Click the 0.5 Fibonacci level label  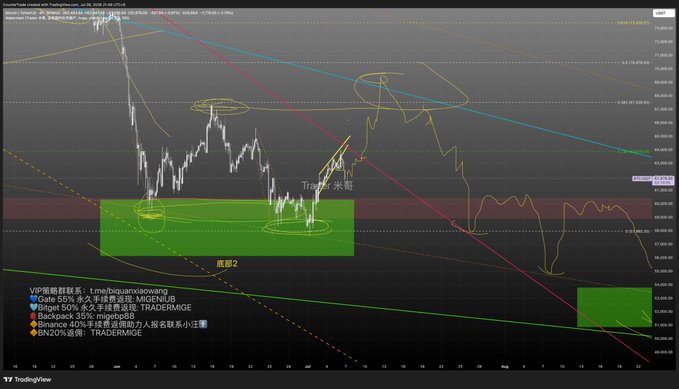(x=636, y=62)
